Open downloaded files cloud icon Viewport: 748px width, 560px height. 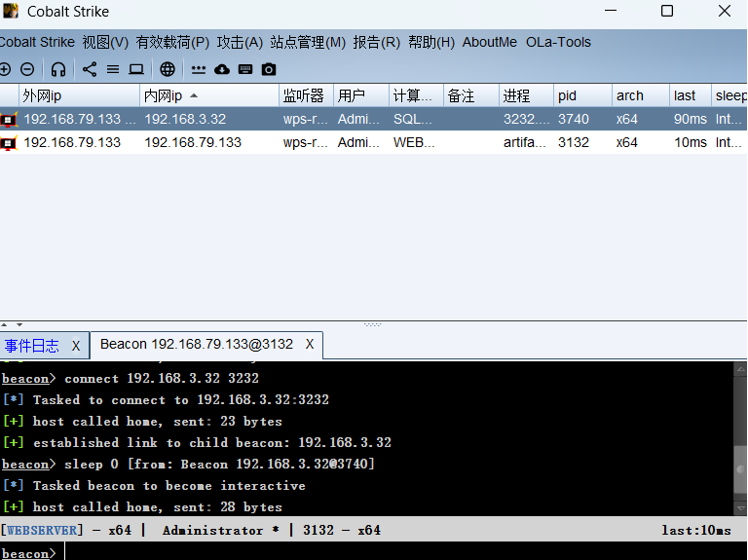pyautogui.click(x=222, y=70)
